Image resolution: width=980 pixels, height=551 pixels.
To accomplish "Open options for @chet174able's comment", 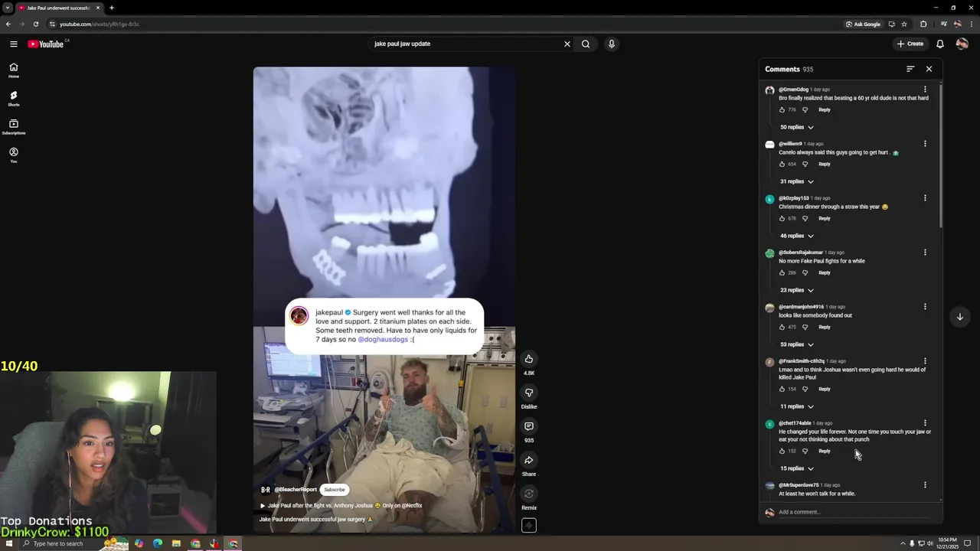I will (x=925, y=423).
